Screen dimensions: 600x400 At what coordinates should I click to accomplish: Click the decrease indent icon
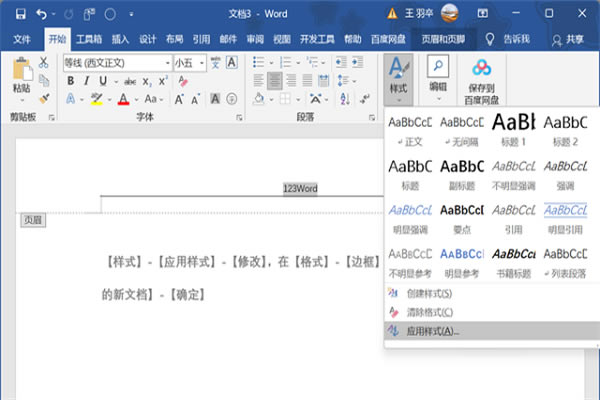[341, 62]
